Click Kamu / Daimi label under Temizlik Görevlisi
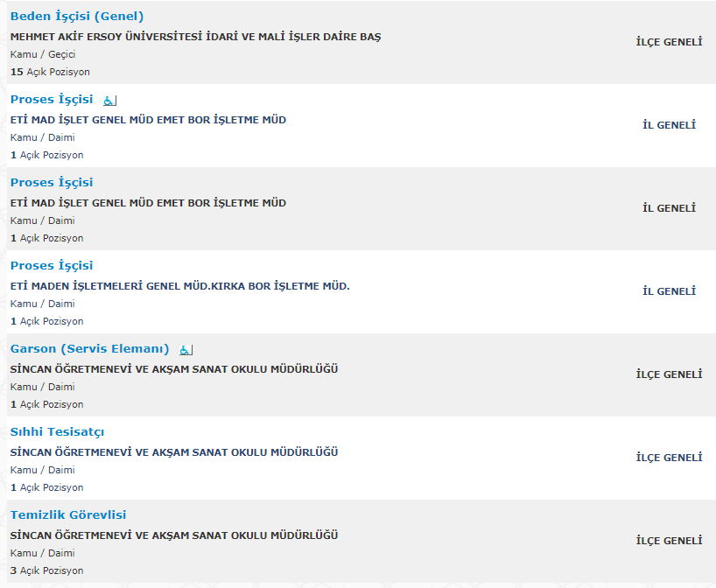 [43, 553]
